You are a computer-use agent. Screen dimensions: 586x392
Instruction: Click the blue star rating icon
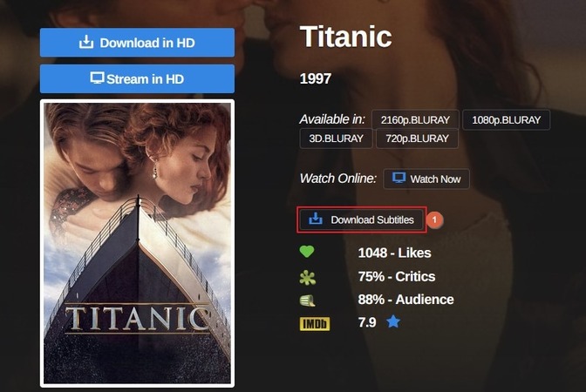(x=393, y=322)
